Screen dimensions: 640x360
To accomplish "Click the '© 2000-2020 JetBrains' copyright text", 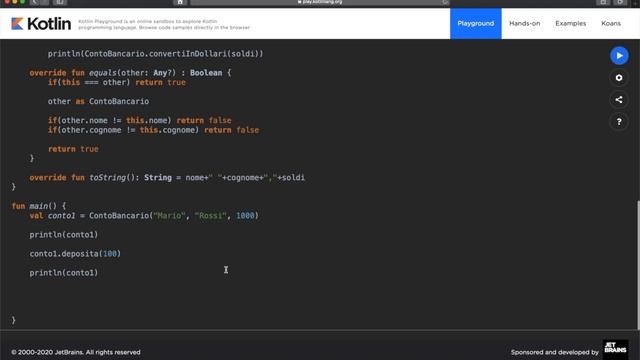I will point(76,352).
